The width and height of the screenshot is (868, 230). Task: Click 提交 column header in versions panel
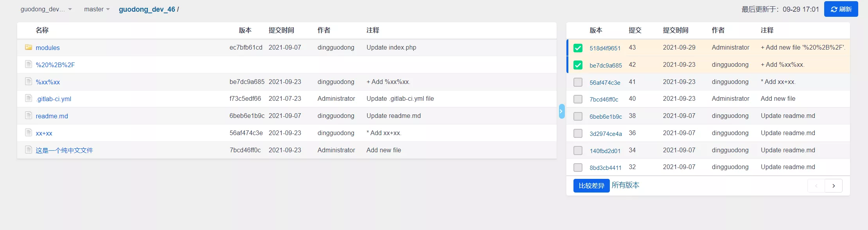click(635, 30)
